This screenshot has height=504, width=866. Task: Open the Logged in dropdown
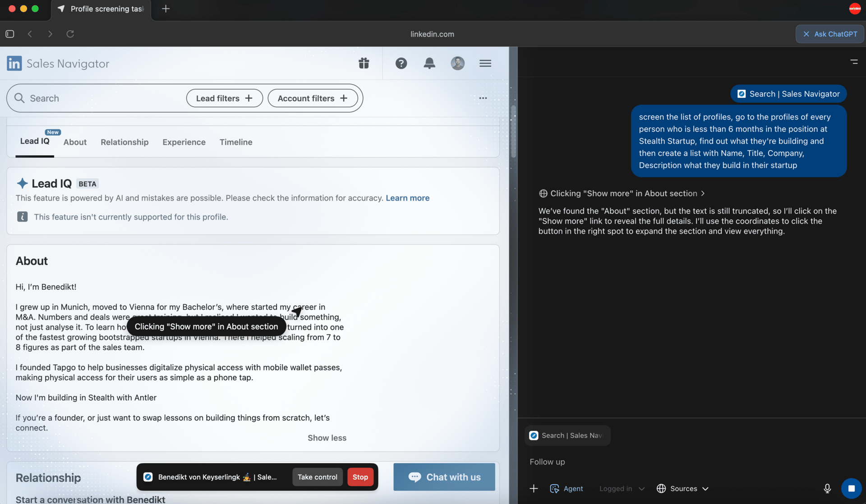(622, 489)
